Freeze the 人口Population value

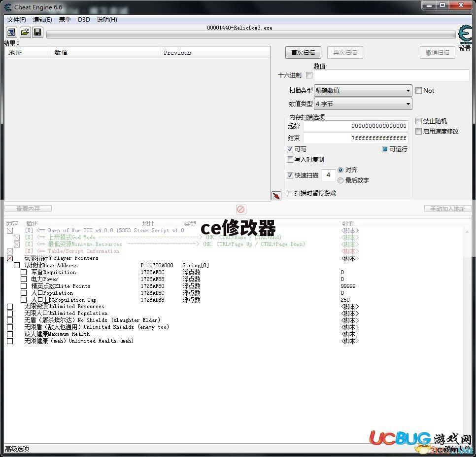[24, 293]
